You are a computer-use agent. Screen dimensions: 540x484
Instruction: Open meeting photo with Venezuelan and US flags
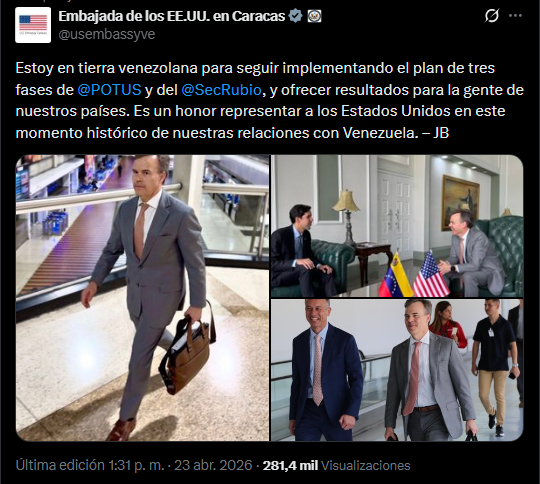[397, 226]
